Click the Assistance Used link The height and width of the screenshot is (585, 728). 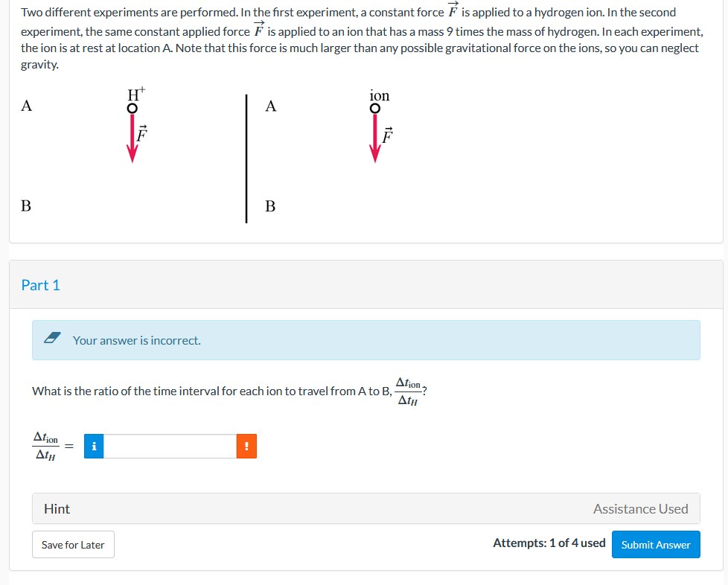641,508
